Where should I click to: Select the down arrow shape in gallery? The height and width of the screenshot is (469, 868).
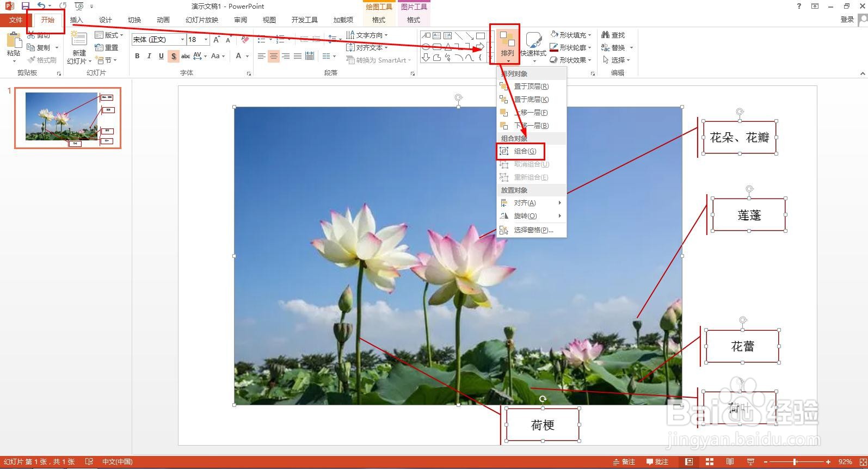(426, 57)
